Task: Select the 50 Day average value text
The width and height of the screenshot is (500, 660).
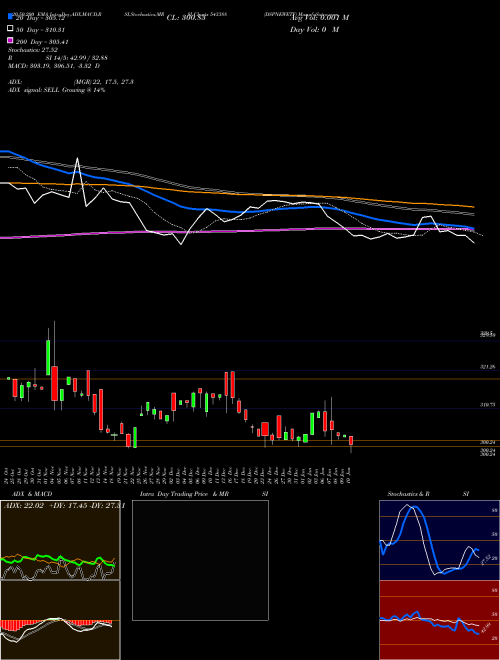Action: point(40,30)
